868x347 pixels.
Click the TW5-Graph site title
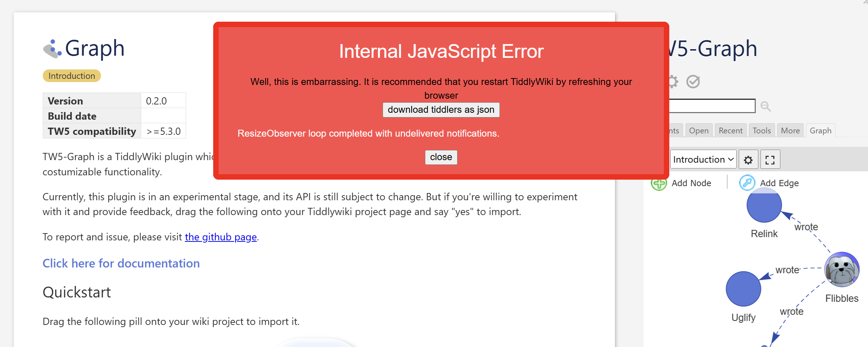point(713,49)
